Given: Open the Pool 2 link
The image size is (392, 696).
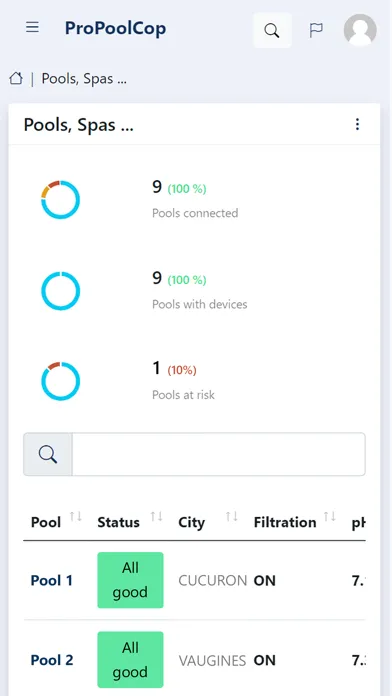Looking at the screenshot, I should pyautogui.click(x=52, y=660).
